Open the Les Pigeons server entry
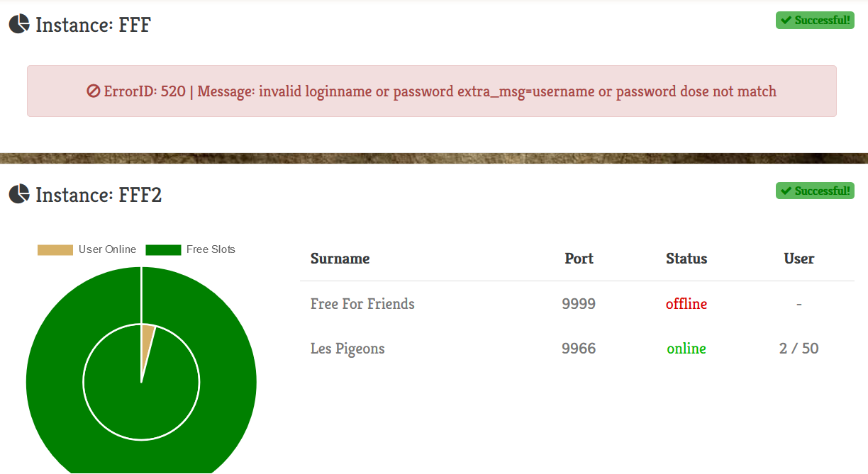The height and width of the screenshot is (474, 868). pos(347,348)
